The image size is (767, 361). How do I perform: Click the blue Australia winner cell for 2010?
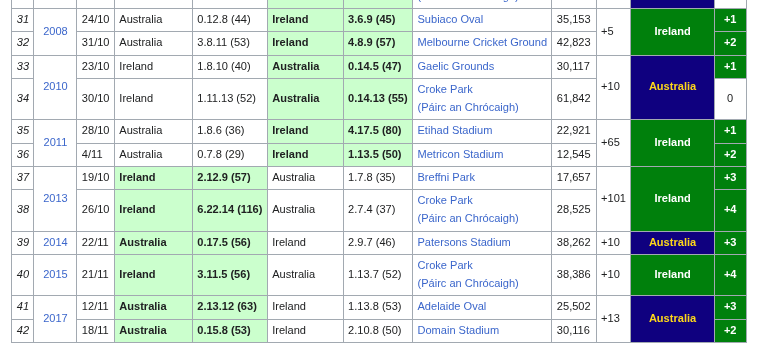672,87
